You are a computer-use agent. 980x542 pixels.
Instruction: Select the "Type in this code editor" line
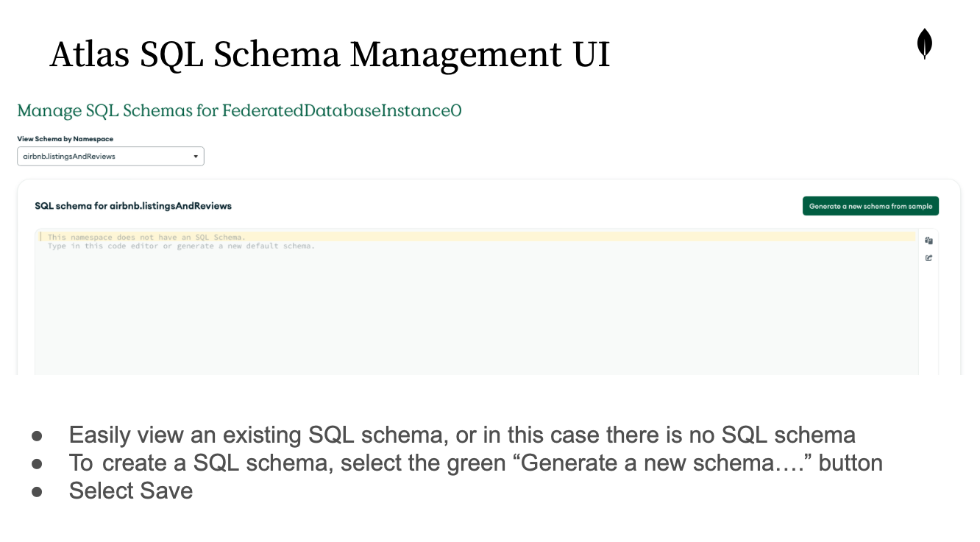click(x=181, y=246)
